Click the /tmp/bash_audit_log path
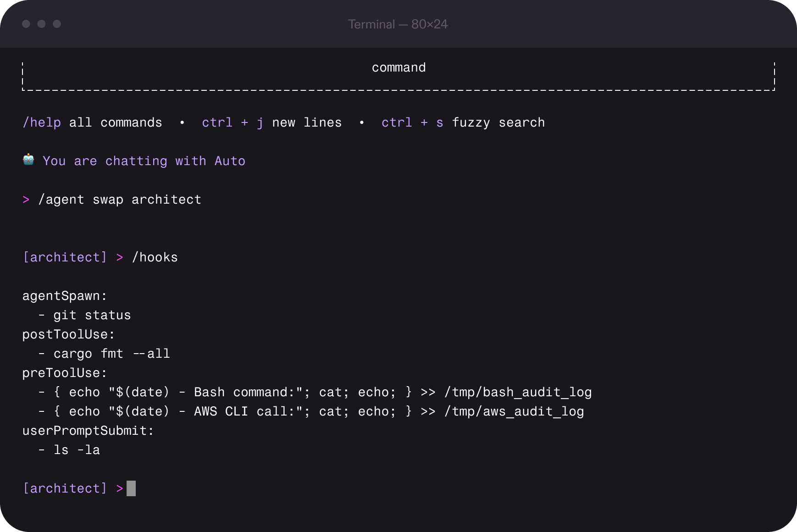The width and height of the screenshot is (797, 532). [x=518, y=392]
